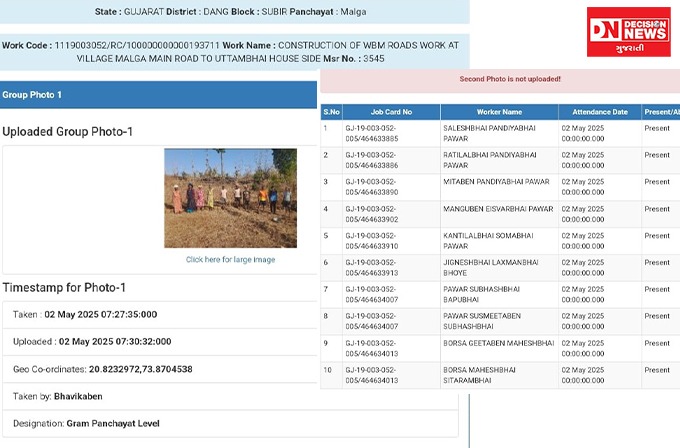Click attendance date in MITABEN row

point(583,187)
